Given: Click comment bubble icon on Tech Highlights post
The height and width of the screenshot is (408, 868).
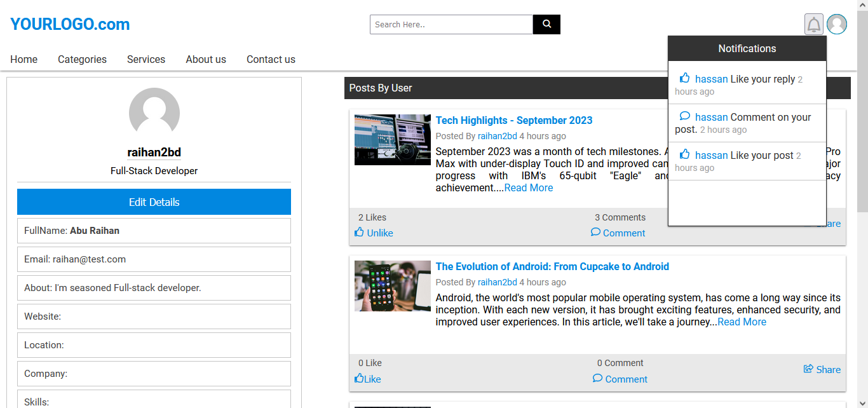Looking at the screenshot, I should (x=595, y=233).
